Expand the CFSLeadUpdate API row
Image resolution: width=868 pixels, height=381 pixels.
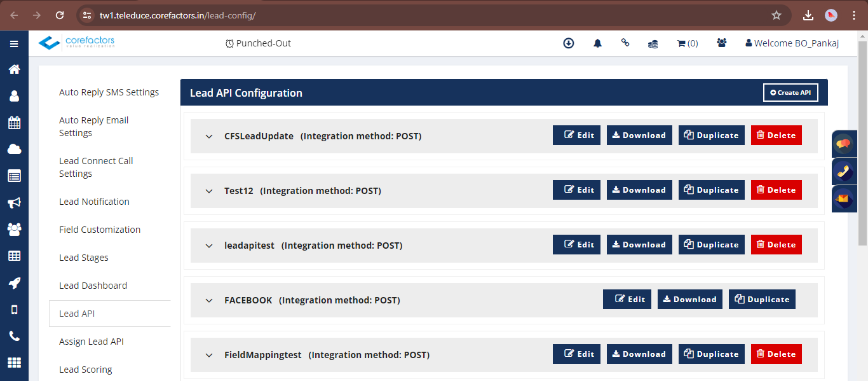point(209,136)
